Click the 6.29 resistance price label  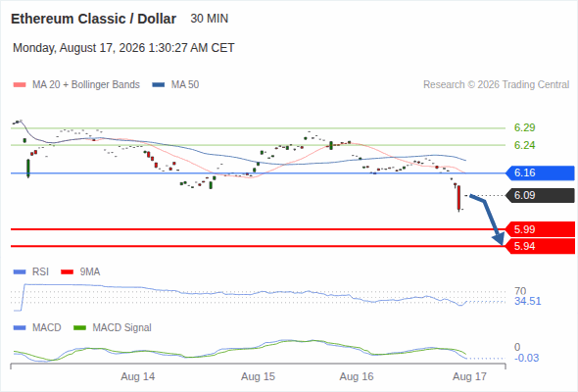pos(524,127)
